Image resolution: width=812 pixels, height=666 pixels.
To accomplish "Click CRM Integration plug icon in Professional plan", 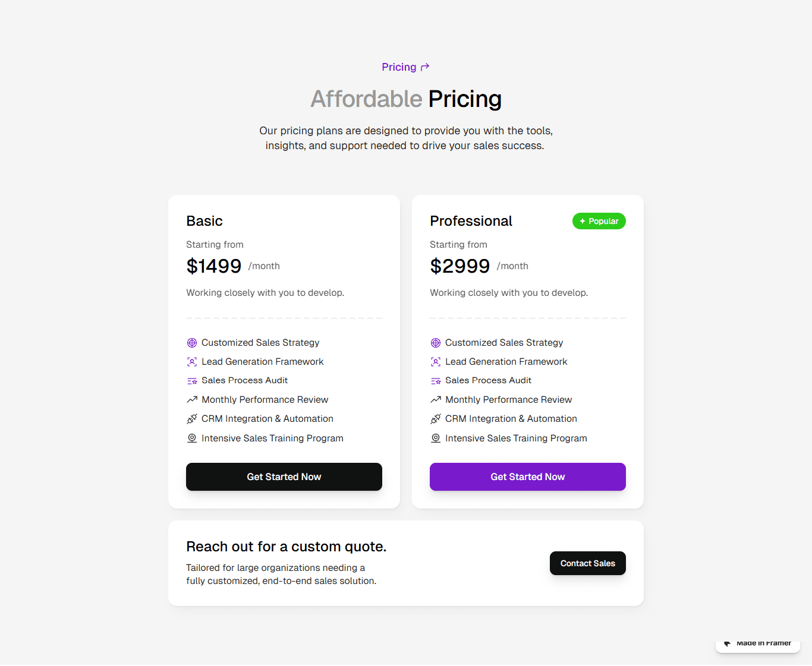I will 436,419.
